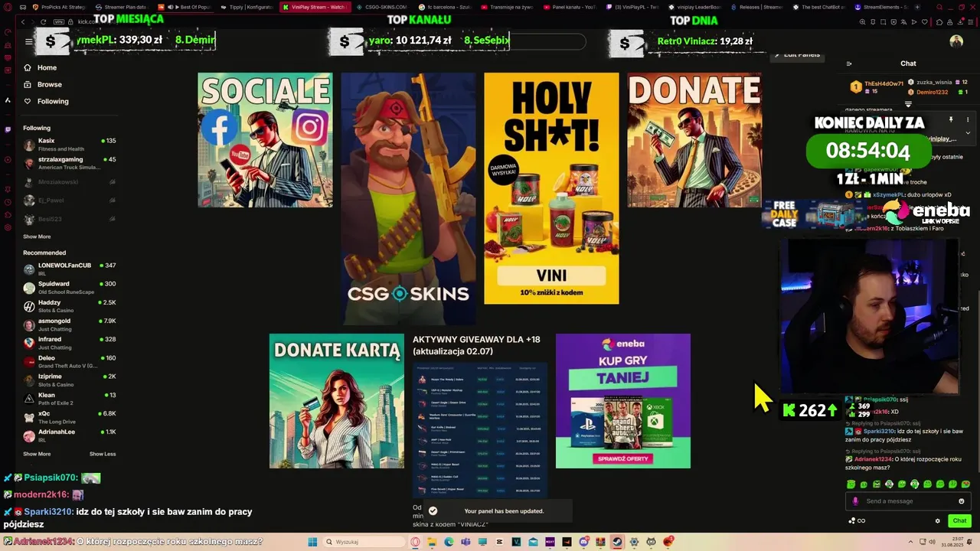
Task: Open recommended channel Haddzy
Action: click(x=69, y=306)
